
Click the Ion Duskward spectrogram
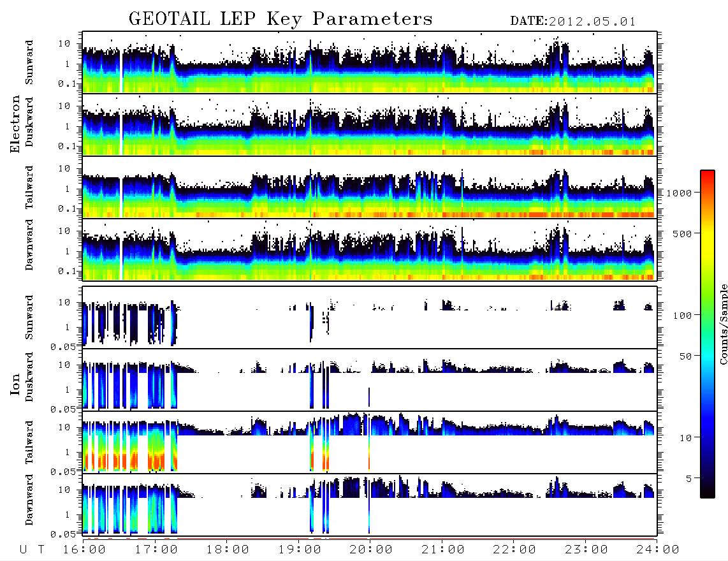[370, 380]
